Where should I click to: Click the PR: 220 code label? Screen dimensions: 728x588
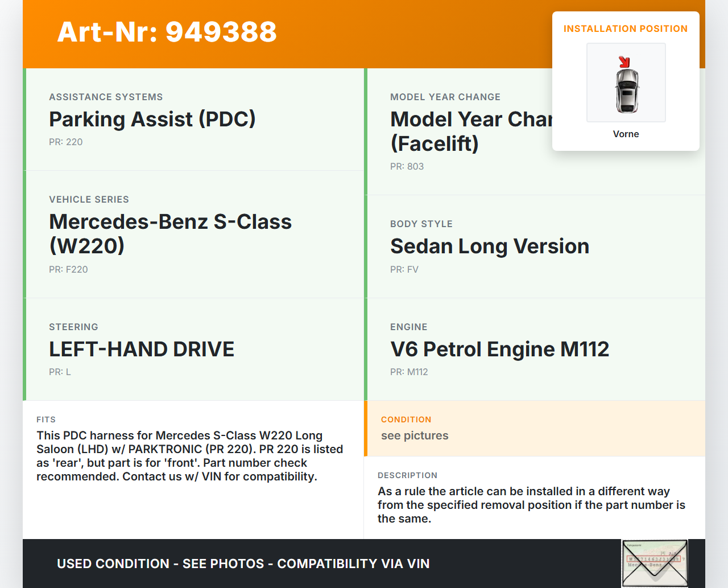(66, 142)
